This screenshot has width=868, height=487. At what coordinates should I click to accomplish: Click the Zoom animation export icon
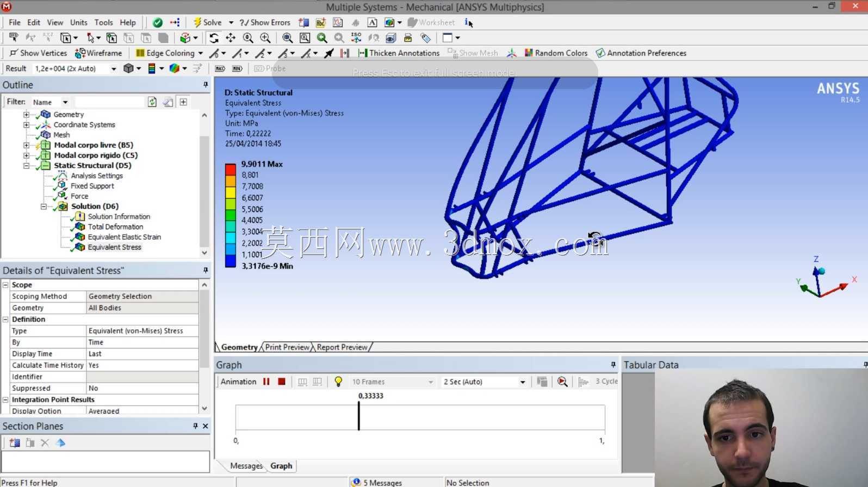click(x=562, y=382)
